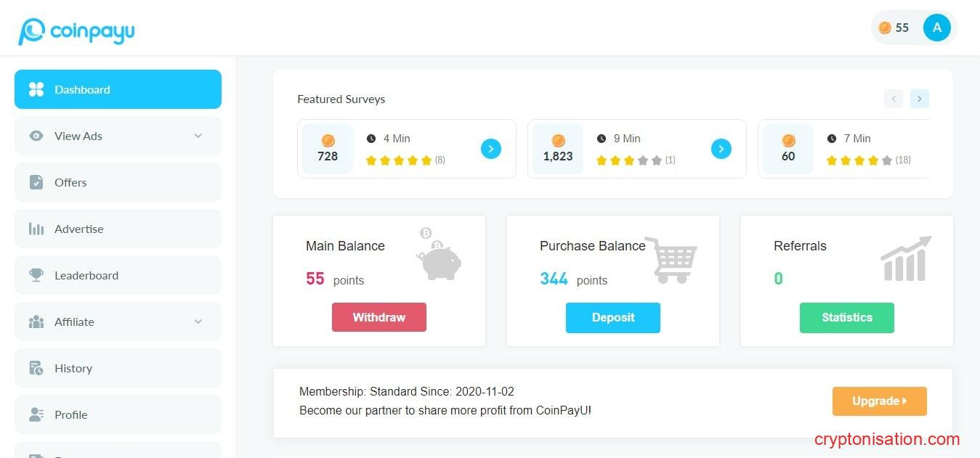Screen dimensions: 980x458
Task: Click the orange Upgrade button
Action: click(x=879, y=401)
